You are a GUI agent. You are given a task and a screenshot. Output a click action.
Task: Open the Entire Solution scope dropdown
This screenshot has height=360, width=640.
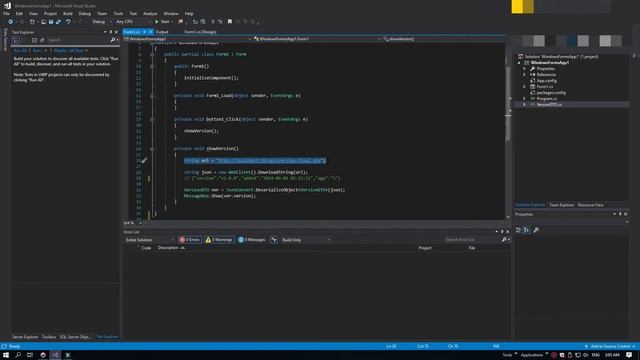pyautogui.click(x=150, y=240)
